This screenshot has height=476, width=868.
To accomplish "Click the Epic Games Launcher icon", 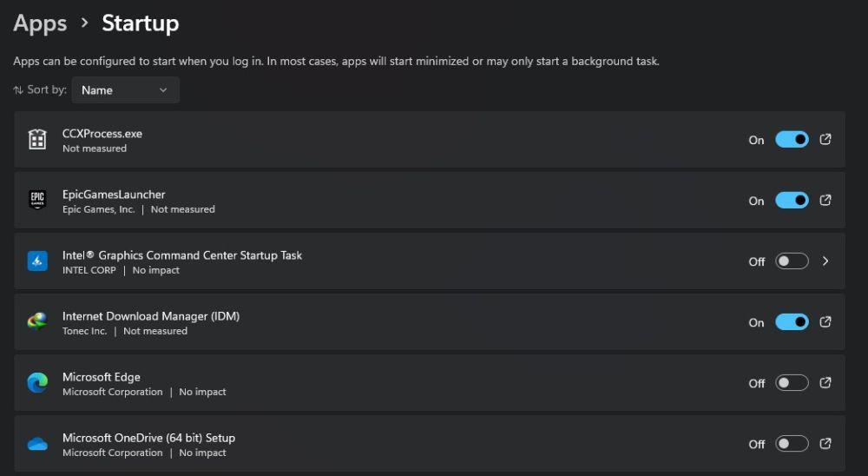I will pos(37,200).
